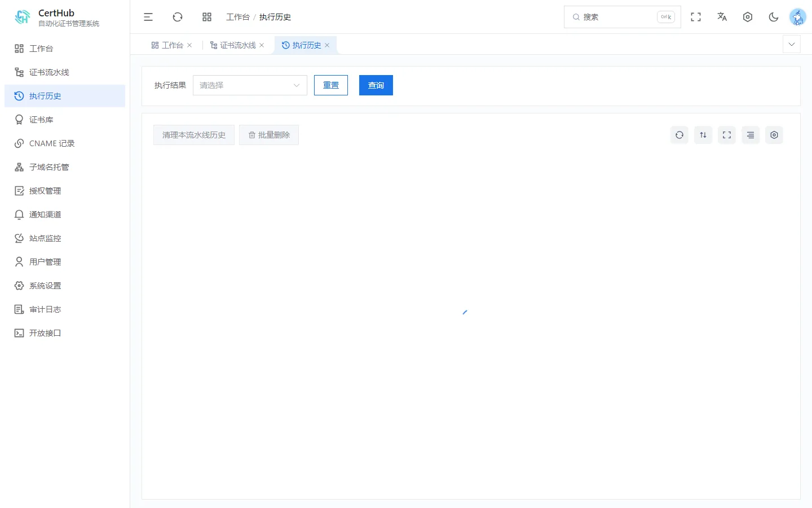This screenshot has width=812, height=508.
Task: Click the table sort arrows icon
Action: pos(703,135)
